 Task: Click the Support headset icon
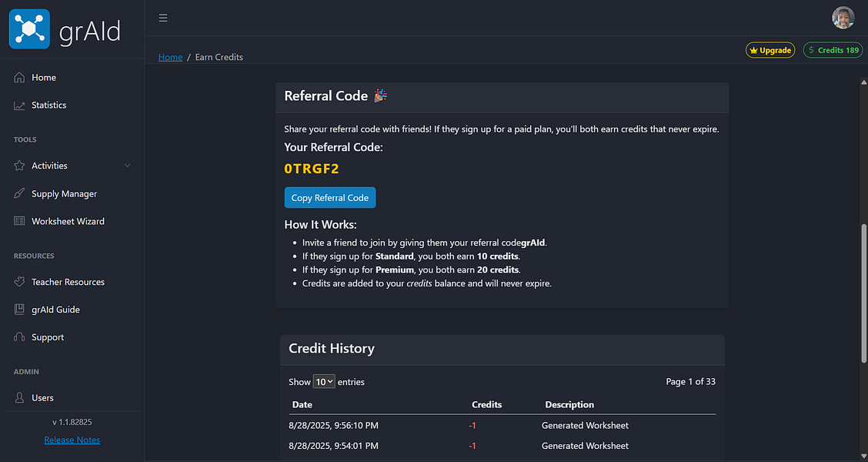19,338
